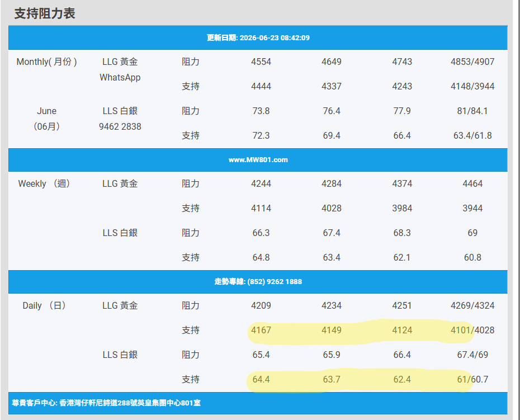Select weekly gold support value 4114
520x420 pixels.
261,208
